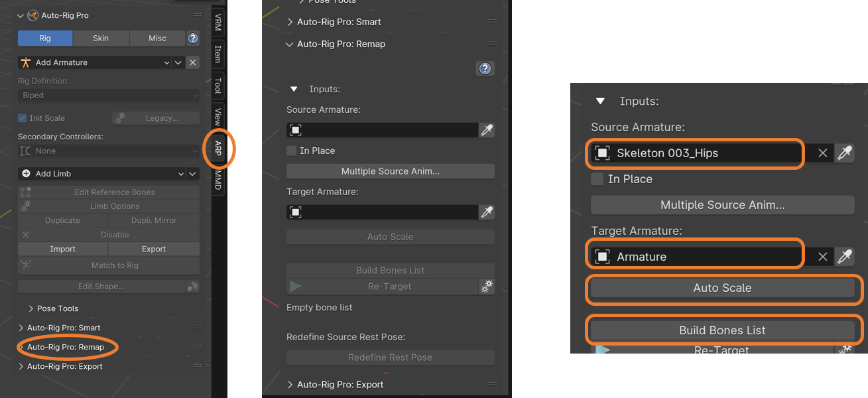Click the extra chevron button right of Add Limb

tap(193, 173)
